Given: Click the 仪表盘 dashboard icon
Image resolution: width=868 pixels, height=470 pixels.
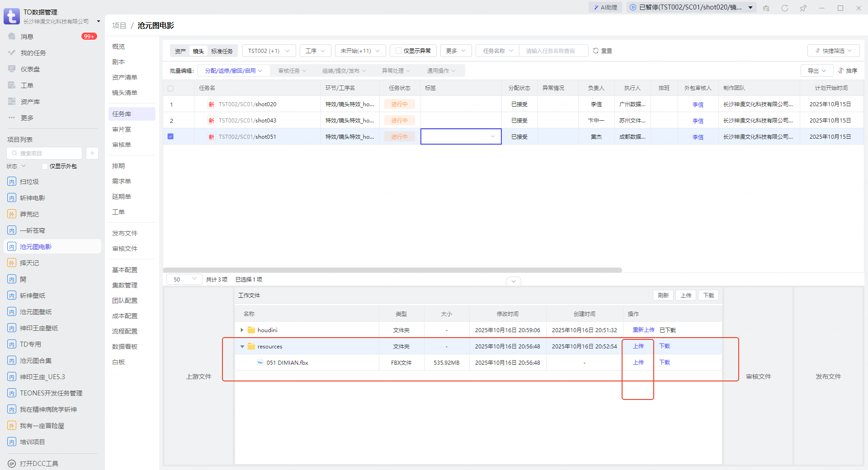Looking at the screenshot, I should (x=12, y=69).
